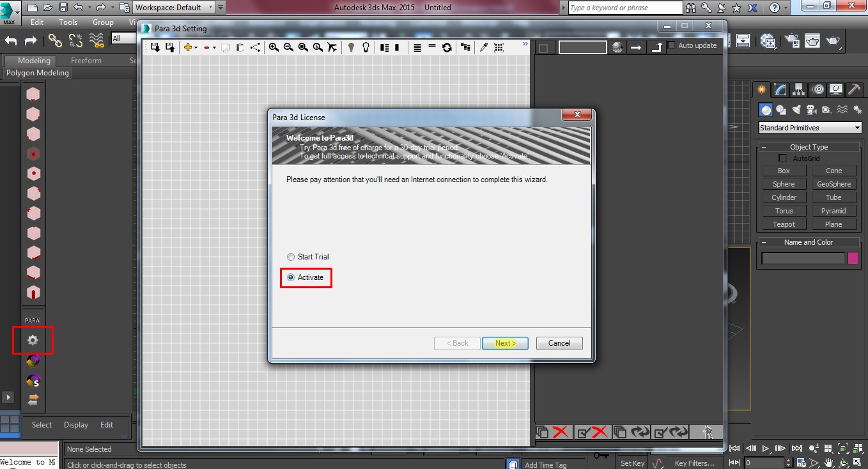
Task: Click the eyedropper icon in Para 3d toolbar
Action: point(484,47)
